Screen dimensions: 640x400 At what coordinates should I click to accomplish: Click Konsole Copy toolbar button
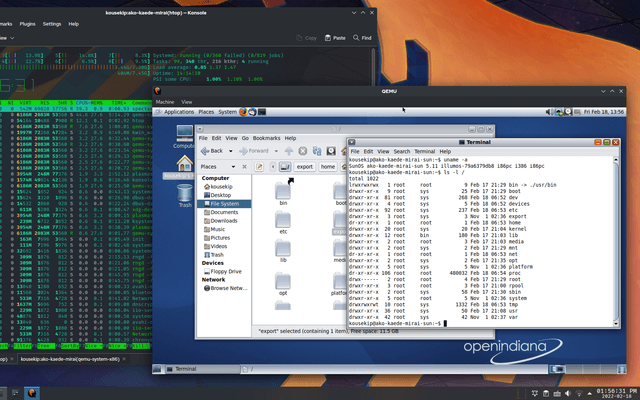point(306,38)
